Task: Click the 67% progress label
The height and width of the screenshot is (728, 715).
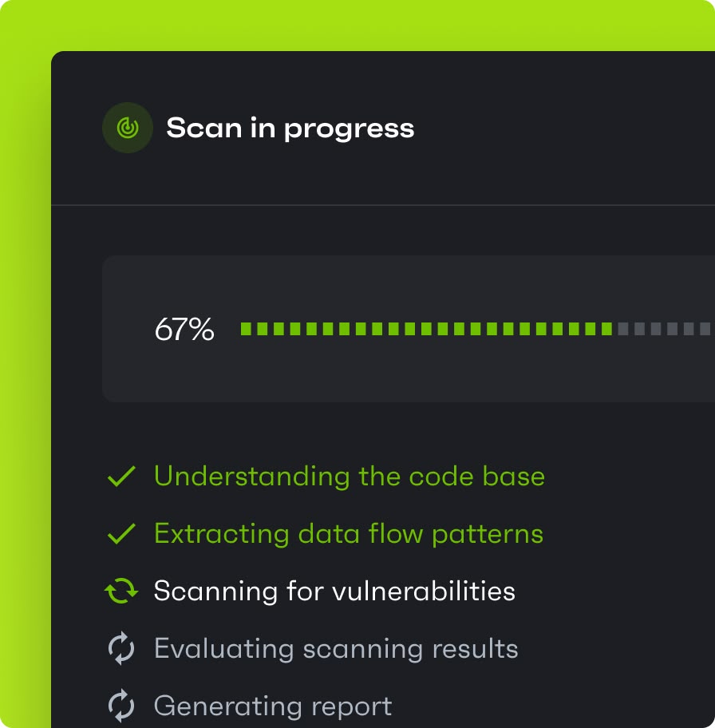Action: (184, 329)
